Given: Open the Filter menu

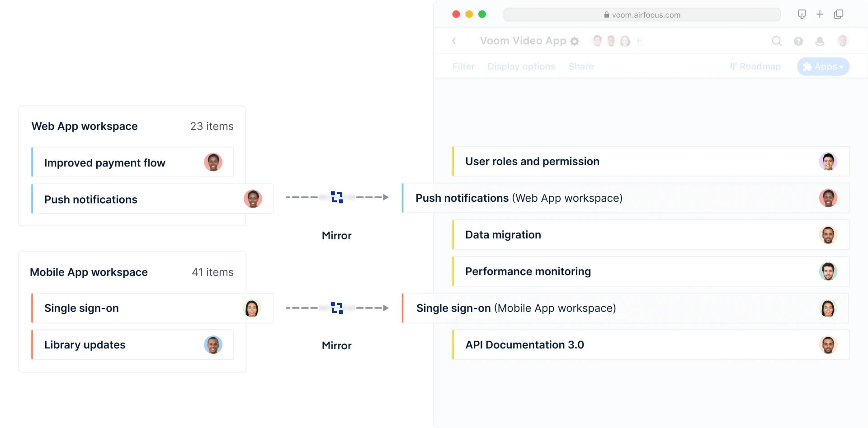Looking at the screenshot, I should (x=463, y=67).
